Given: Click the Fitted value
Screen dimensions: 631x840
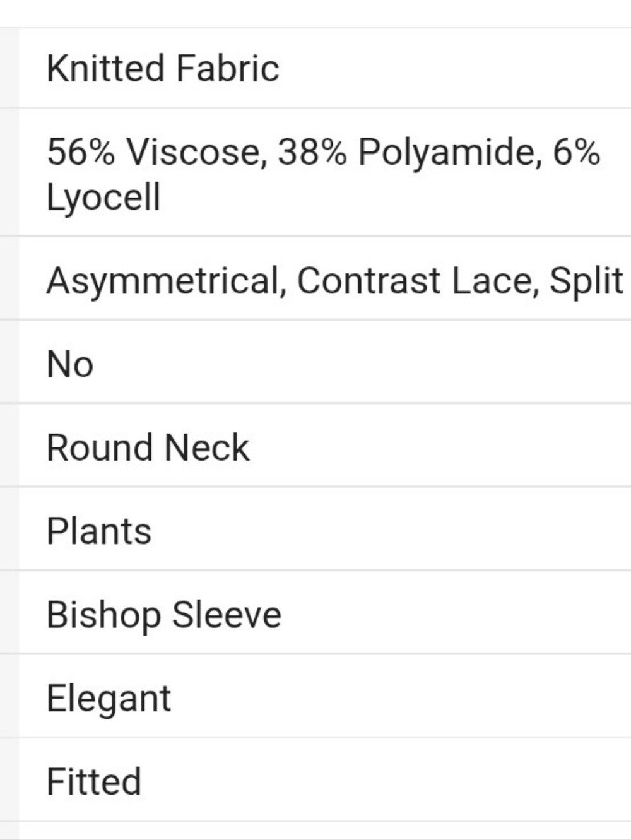Looking at the screenshot, I should tap(94, 781).
